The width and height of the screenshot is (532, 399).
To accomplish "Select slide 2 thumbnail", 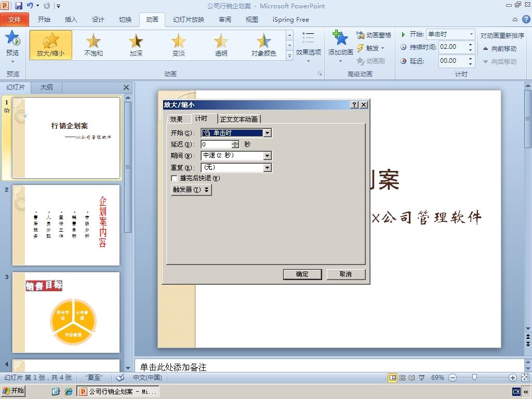I will coord(66,225).
